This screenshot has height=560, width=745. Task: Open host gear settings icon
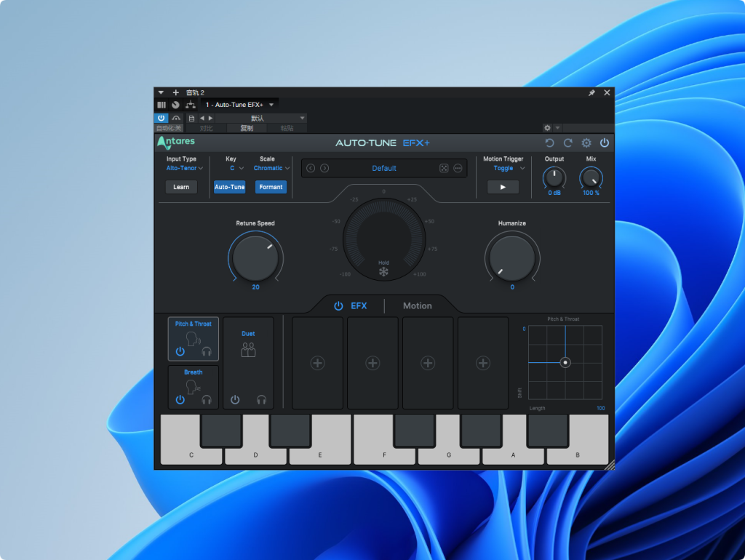click(547, 128)
